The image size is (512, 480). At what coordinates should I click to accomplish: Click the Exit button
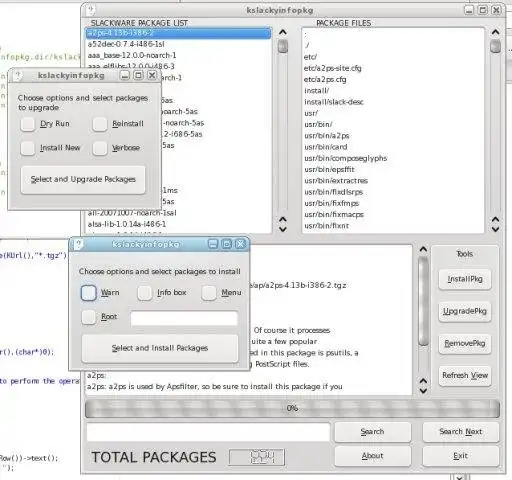click(461, 456)
